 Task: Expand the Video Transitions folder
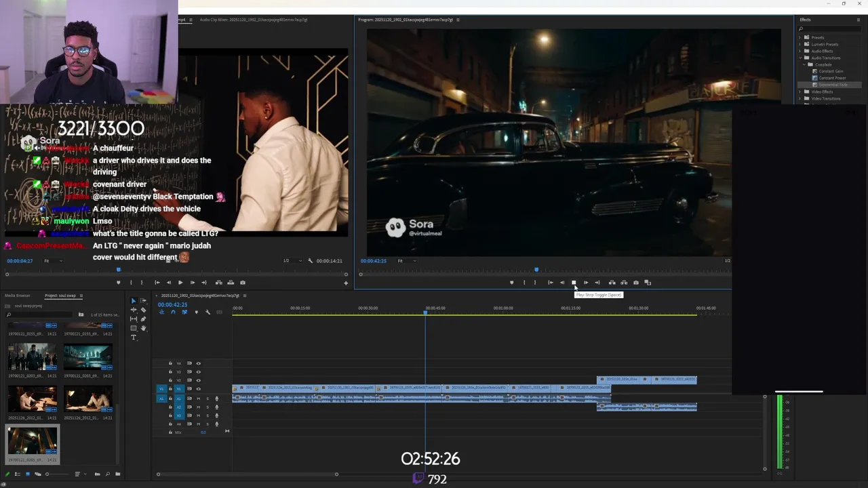[x=800, y=99]
